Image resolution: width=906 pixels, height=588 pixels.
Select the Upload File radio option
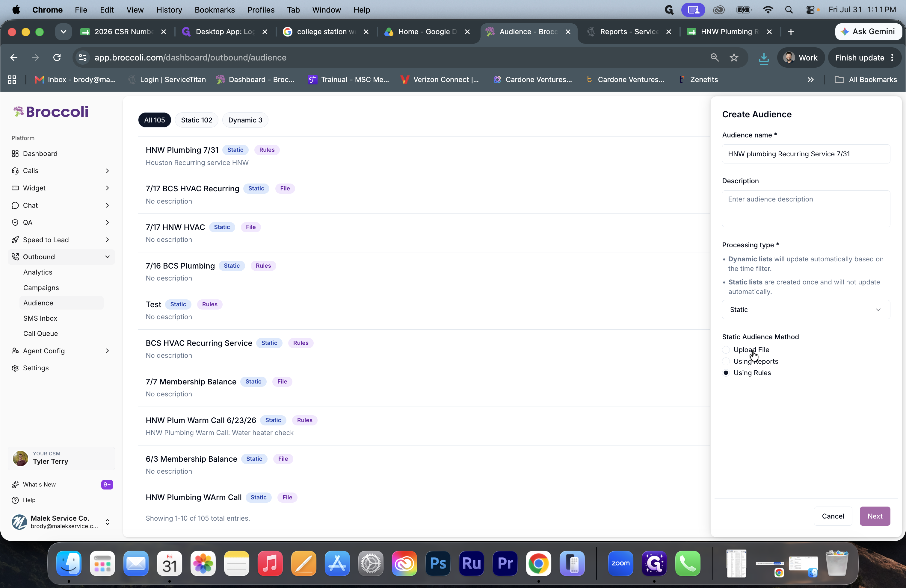tap(726, 350)
